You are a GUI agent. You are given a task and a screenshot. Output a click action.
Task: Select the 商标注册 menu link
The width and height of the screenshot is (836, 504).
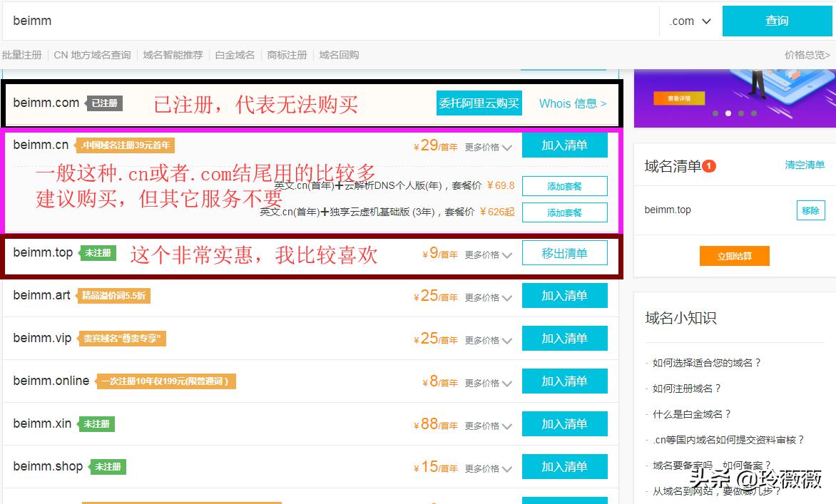pos(287,55)
